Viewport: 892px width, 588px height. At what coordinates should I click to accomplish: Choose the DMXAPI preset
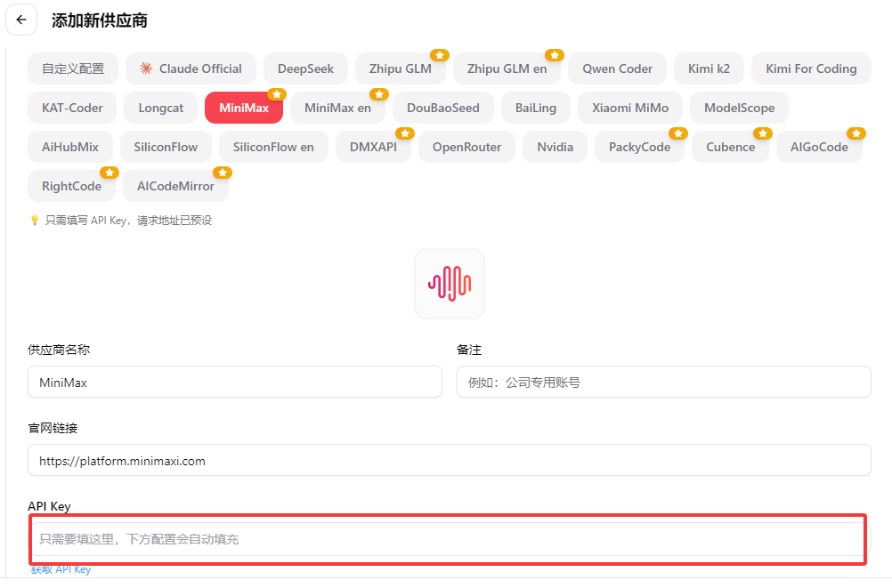[373, 148]
